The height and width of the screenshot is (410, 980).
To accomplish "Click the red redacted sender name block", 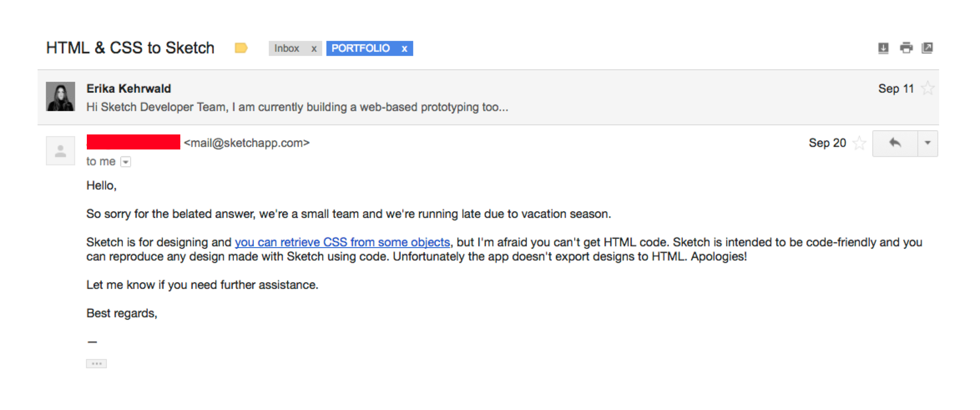I will [x=134, y=142].
